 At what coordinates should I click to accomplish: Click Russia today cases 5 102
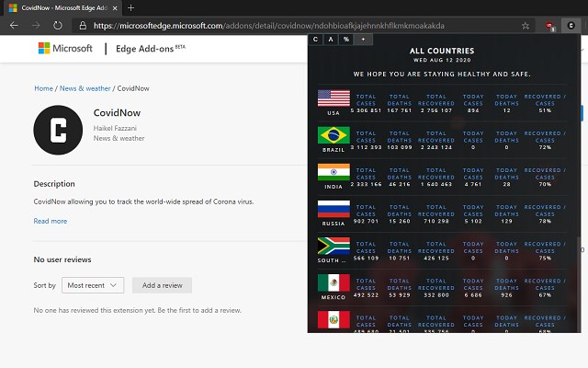tap(473, 221)
